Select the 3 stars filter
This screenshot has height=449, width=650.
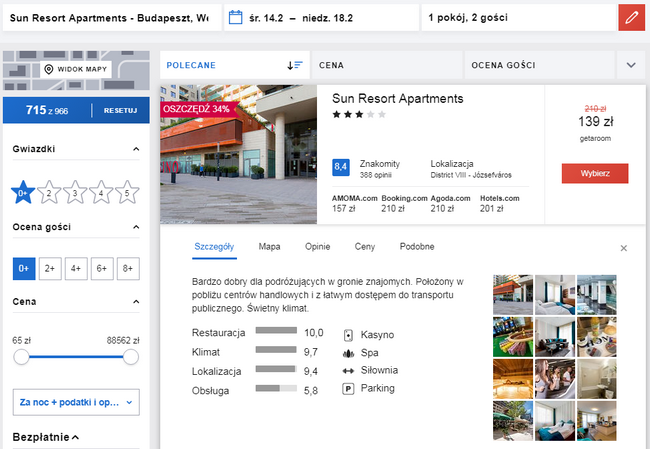[x=75, y=192]
